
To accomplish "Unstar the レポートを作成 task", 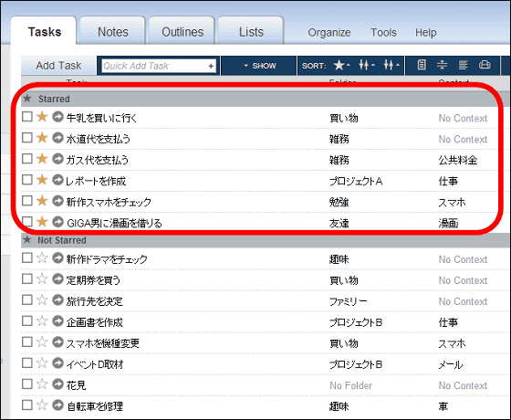I will click(42, 179).
